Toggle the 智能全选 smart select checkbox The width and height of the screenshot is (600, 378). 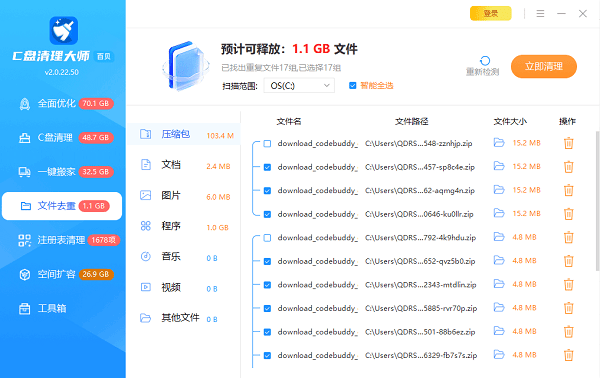[x=352, y=86]
